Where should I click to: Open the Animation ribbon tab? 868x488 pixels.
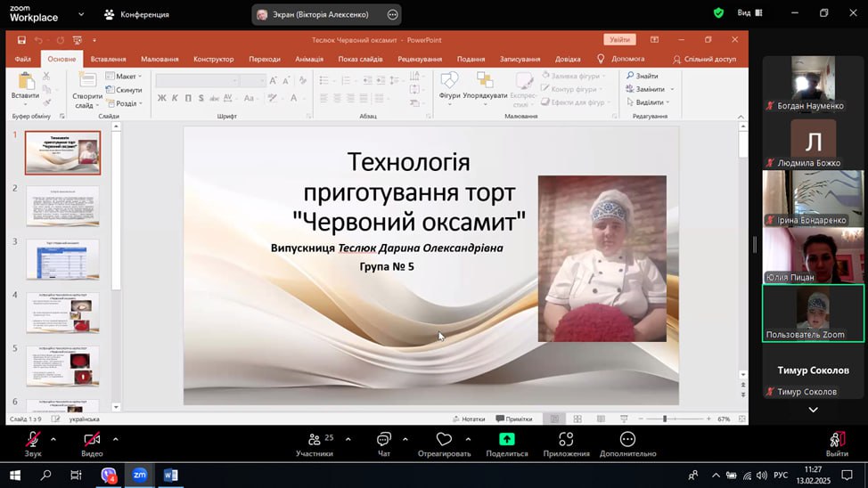(309, 59)
